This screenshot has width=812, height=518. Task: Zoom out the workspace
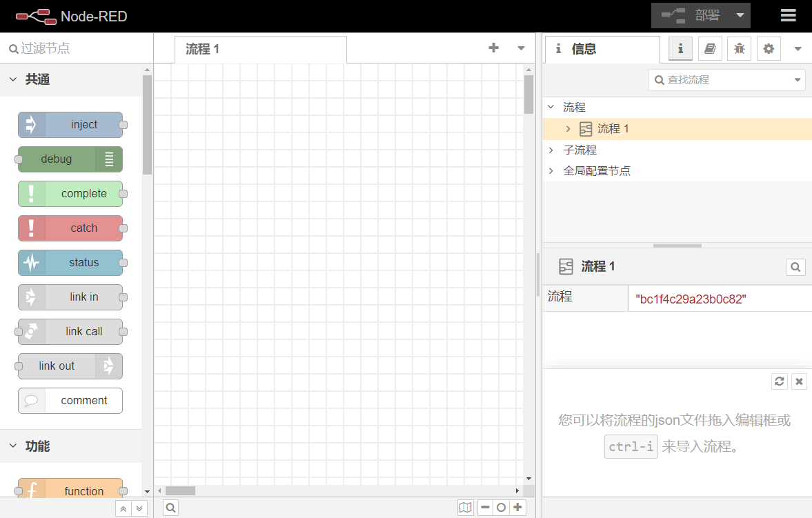pyautogui.click(x=485, y=508)
